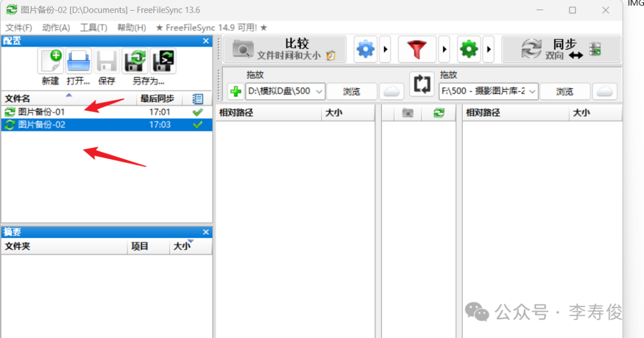Open the Actions (动作) menu
The width and height of the screenshot is (644, 338).
(56, 27)
